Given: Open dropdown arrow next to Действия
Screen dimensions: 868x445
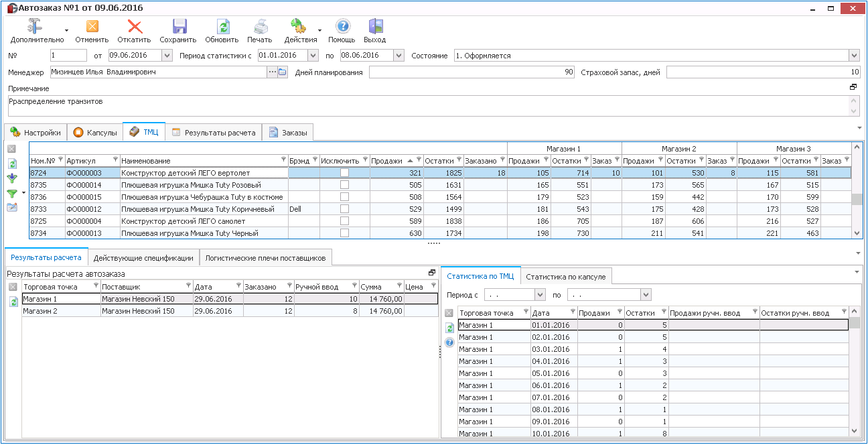Looking at the screenshot, I should click(x=319, y=30).
